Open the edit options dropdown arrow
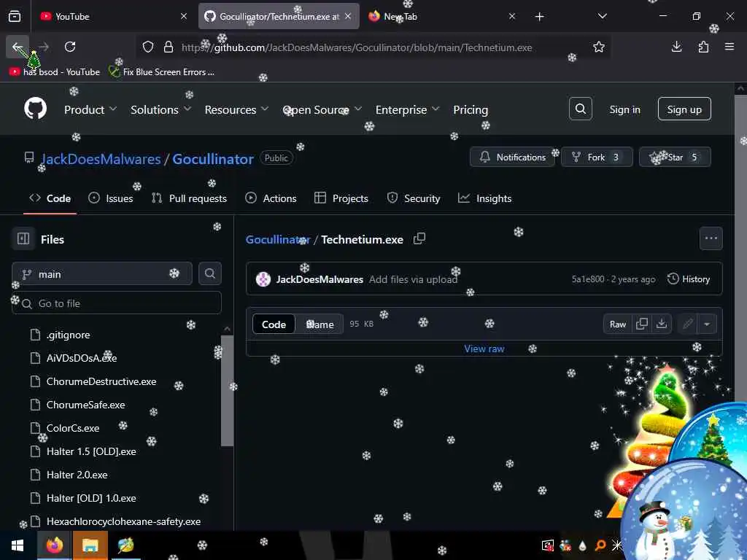This screenshot has height=560, width=747. (707, 324)
